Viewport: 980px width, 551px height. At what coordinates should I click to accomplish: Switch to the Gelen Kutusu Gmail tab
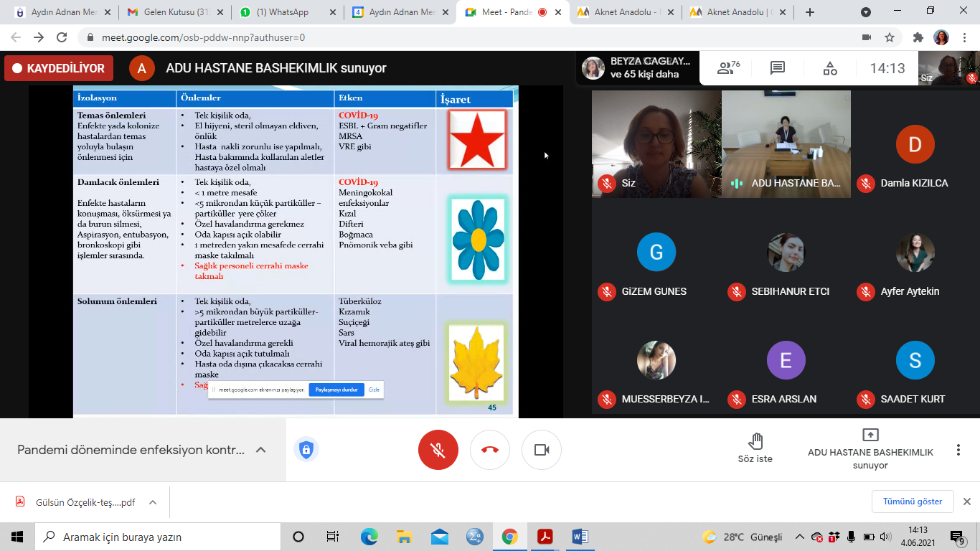pyautogui.click(x=176, y=12)
